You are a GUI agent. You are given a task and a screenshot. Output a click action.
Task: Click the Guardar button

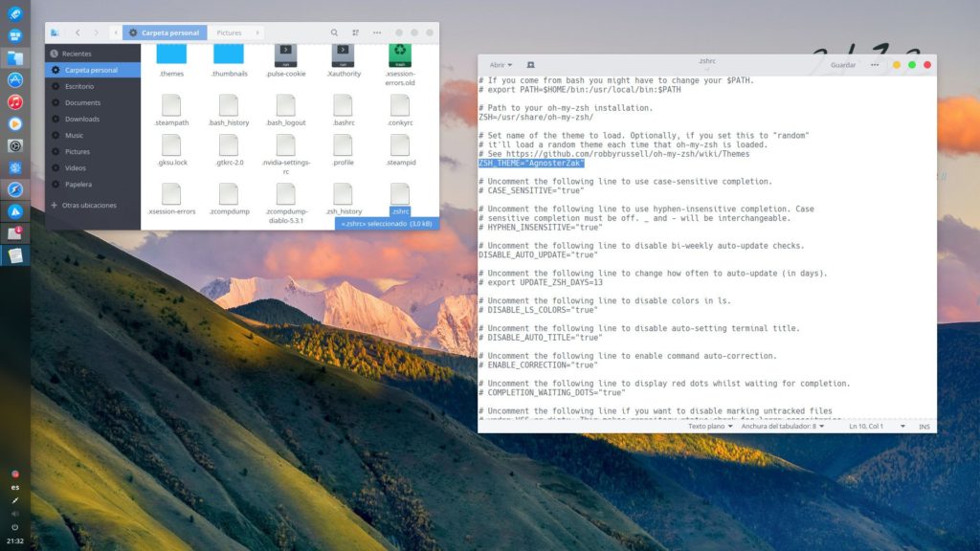pos(843,65)
